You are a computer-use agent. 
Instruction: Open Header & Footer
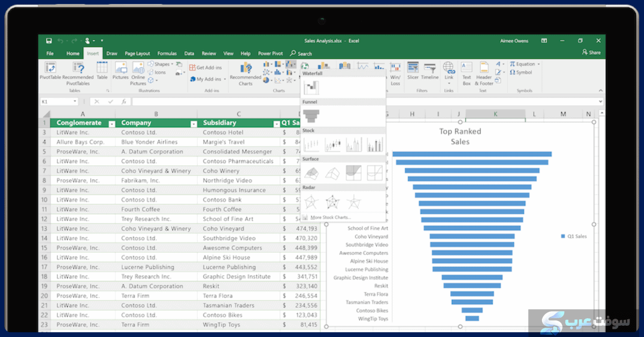click(x=484, y=74)
